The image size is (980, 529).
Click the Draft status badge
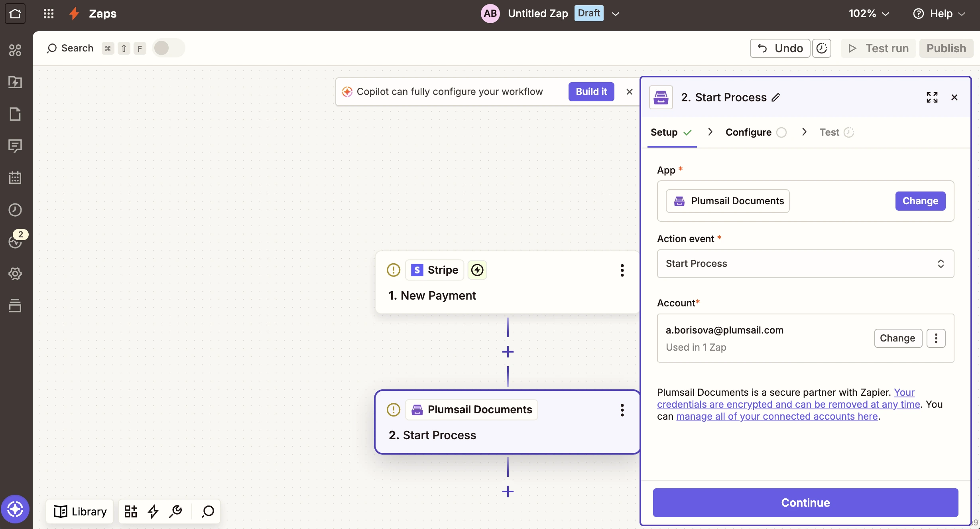click(589, 13)
